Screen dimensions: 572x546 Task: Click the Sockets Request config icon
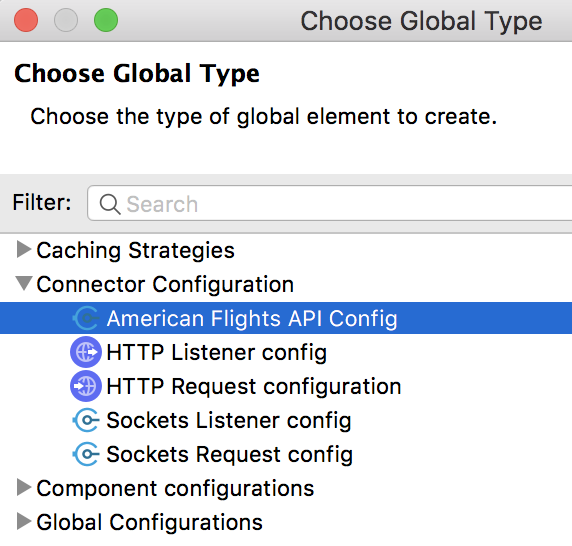pyautogui.click(x=86, y=454)
